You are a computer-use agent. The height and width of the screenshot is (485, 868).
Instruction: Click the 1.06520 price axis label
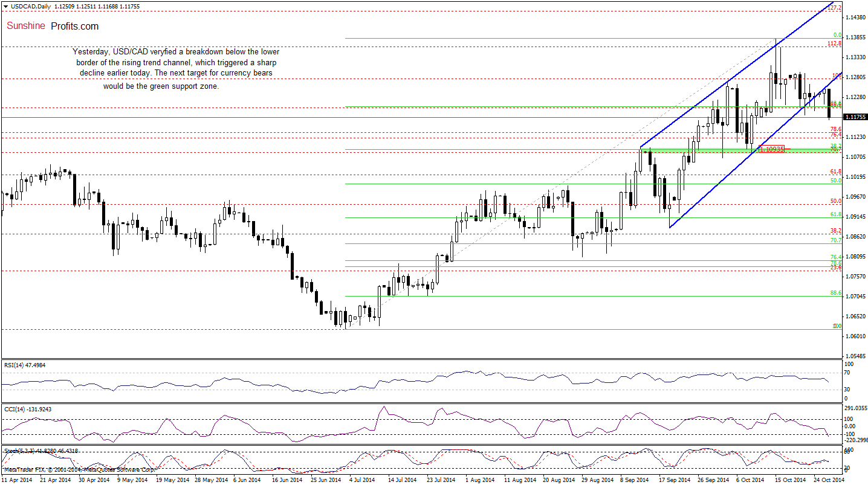coord(855,316)
